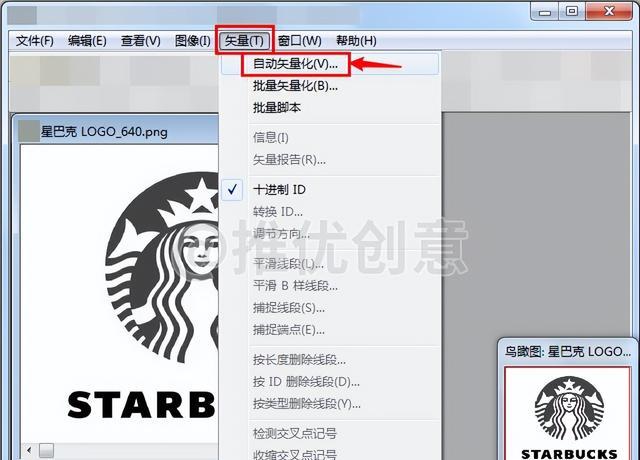The image size is (640, 460).
Task: Click the Starbucks logo on the canvas
Action: pos(162,267)
